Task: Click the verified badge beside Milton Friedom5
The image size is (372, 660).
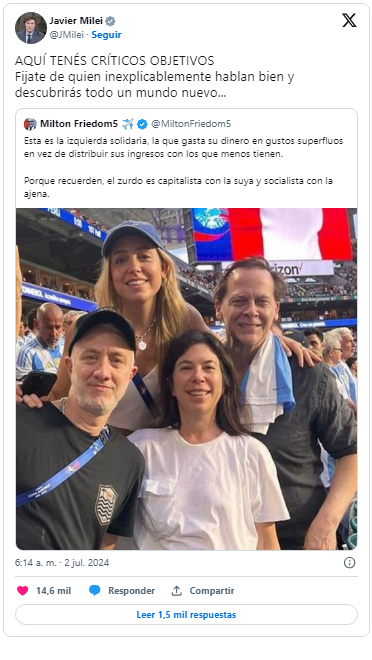Action: [x=142, y=124]
